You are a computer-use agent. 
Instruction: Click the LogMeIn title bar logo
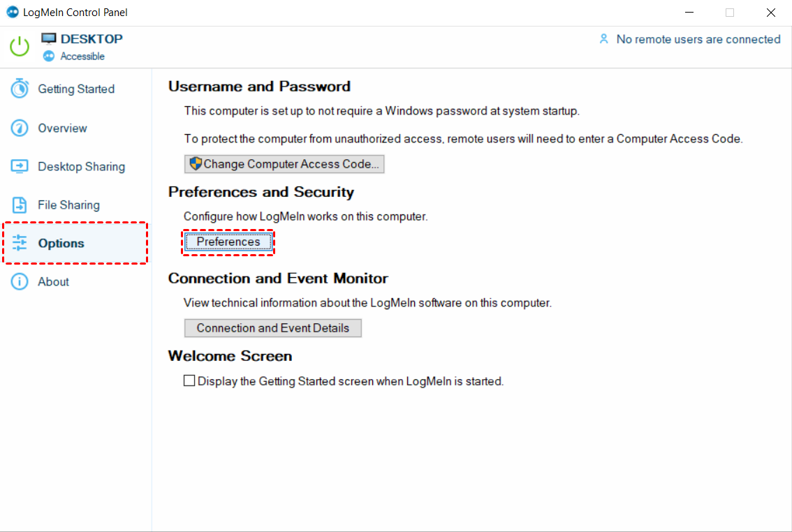point(12,12)
